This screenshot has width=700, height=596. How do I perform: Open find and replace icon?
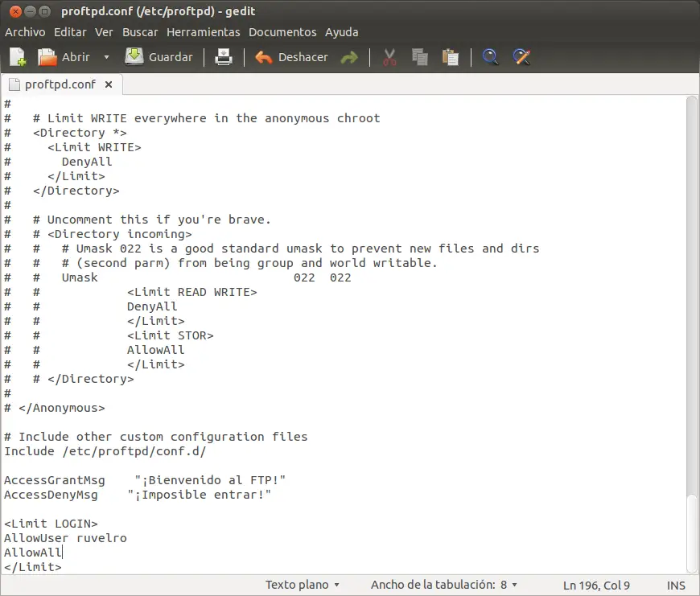coord(521,57)
